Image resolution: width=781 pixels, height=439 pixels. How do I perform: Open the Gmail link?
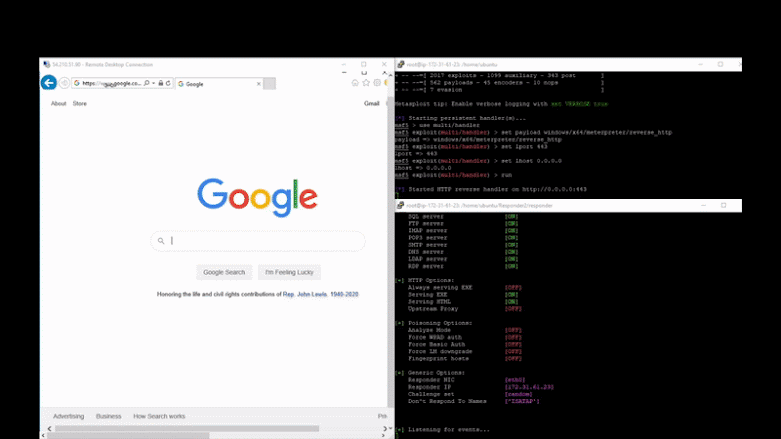372,104
